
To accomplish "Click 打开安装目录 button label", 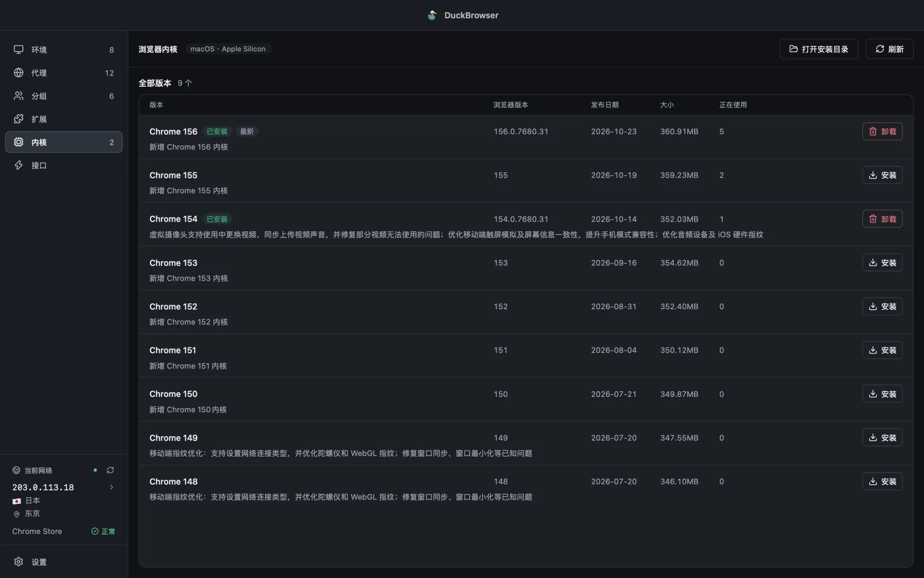I will click(825, 49).
